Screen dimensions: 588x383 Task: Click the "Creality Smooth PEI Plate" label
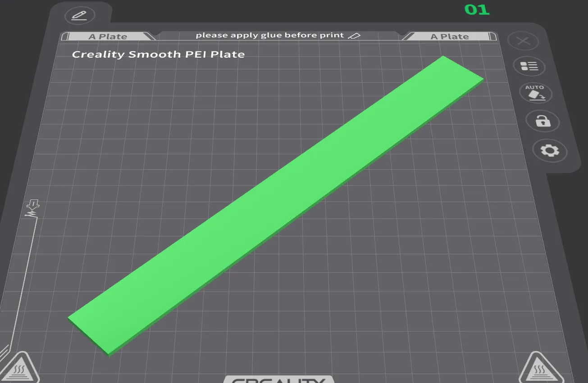tap(158, 54)
